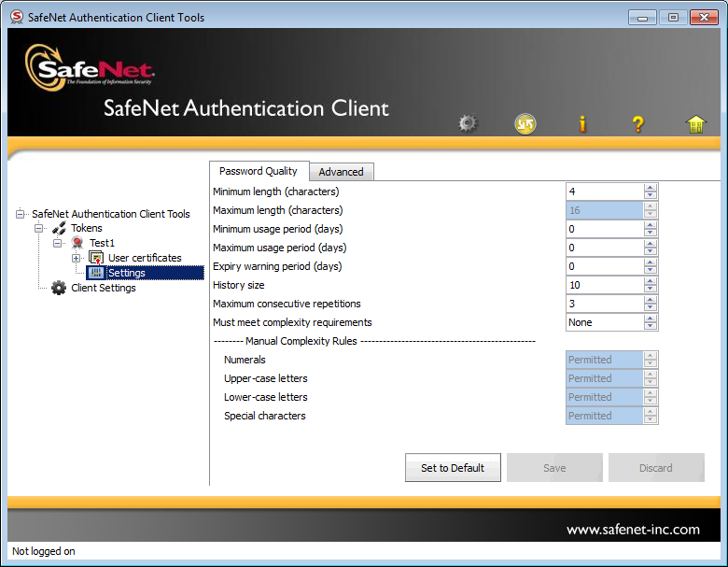The image size is (728, 567).
Task: Increase Expiry warning period value
Action: (650, 262)
